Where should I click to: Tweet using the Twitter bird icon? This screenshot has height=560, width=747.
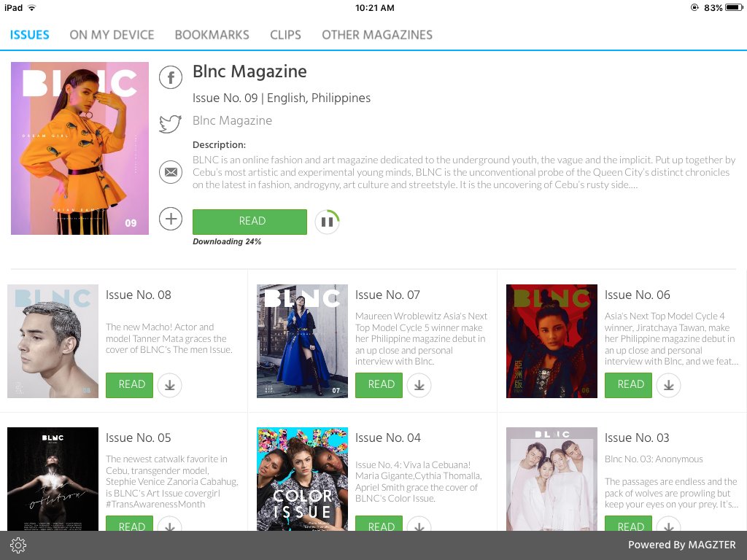[x=171, y=124]
